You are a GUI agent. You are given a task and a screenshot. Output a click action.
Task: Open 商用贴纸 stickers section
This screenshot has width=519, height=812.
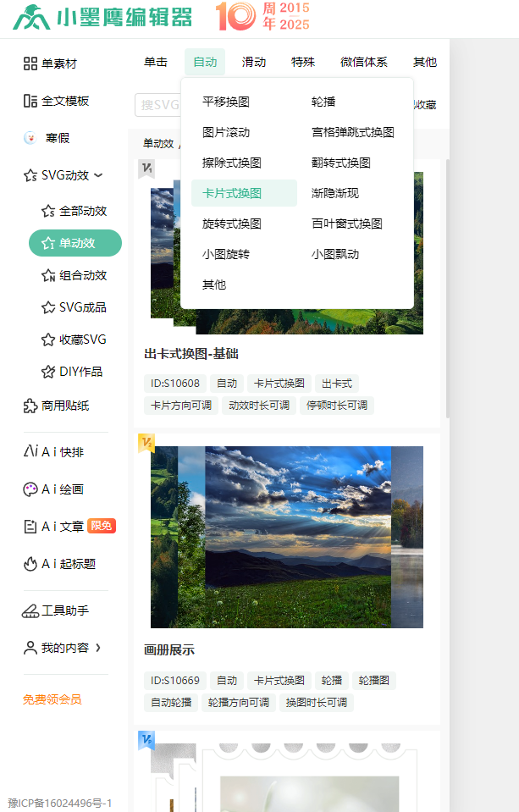(56, 406)
